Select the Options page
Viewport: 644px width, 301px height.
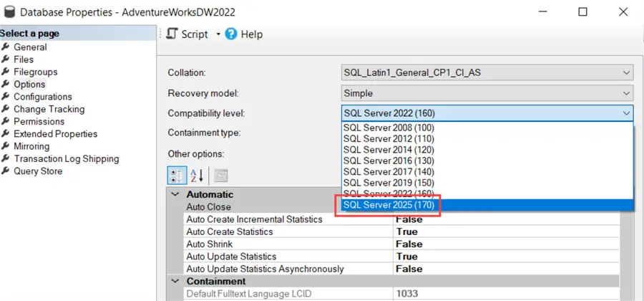(29, 85)
